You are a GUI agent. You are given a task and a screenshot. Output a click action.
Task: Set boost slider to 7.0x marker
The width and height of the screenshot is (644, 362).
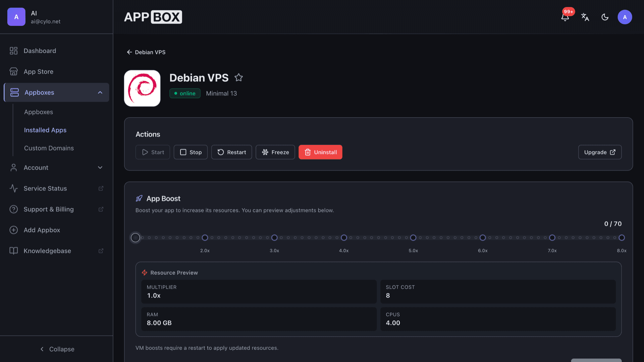point(552,238)
